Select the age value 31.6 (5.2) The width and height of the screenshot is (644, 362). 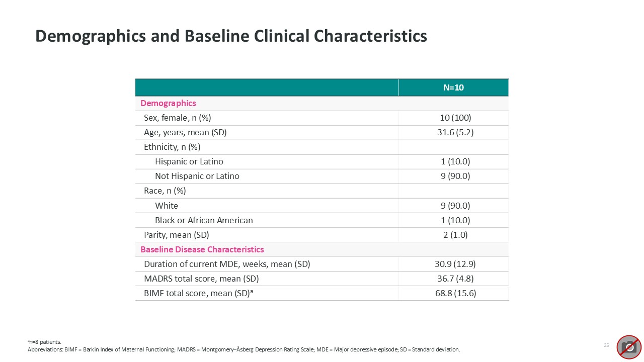(x=453, y=133)
